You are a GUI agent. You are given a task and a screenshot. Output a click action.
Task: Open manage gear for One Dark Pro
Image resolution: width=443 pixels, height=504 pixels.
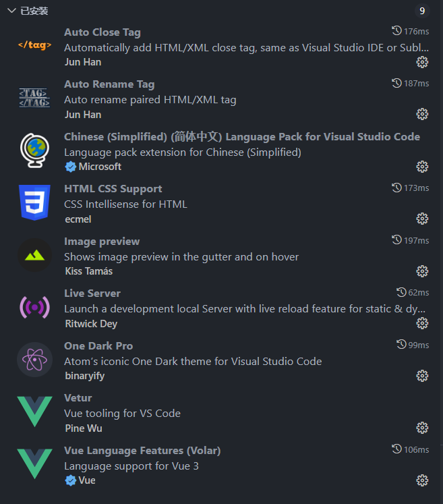pyautogui.click(x=422, y=376)
